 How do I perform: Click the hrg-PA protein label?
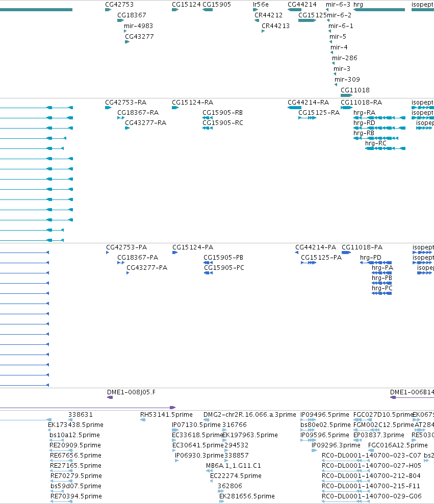(382, 268)
